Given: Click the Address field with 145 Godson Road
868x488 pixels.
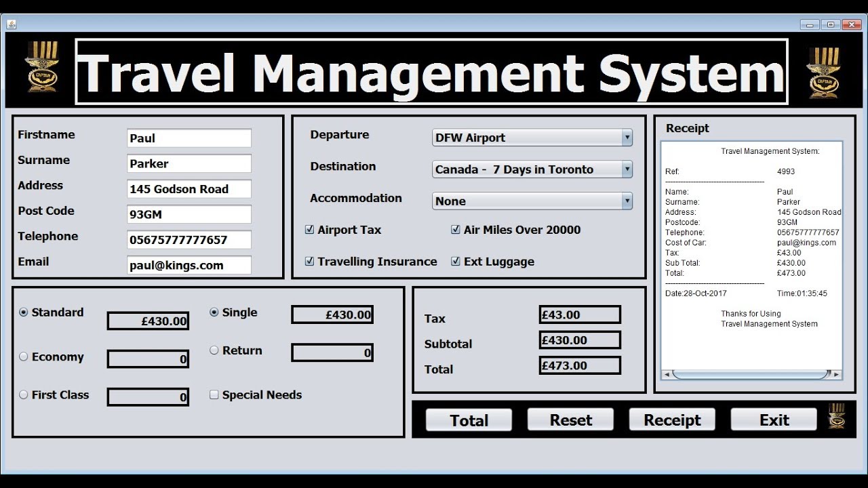Looking at the screenshot, I should click(x=189, y=189).
